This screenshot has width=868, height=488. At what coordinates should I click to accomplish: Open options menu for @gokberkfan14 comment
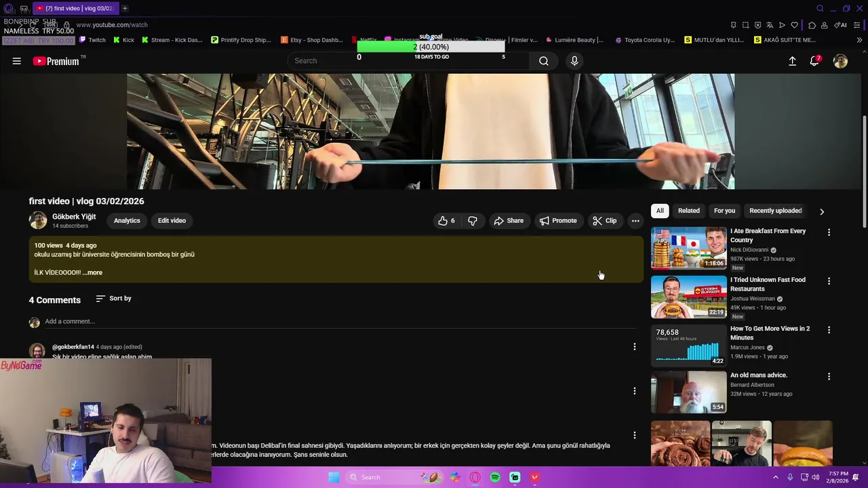coord(635,347)
